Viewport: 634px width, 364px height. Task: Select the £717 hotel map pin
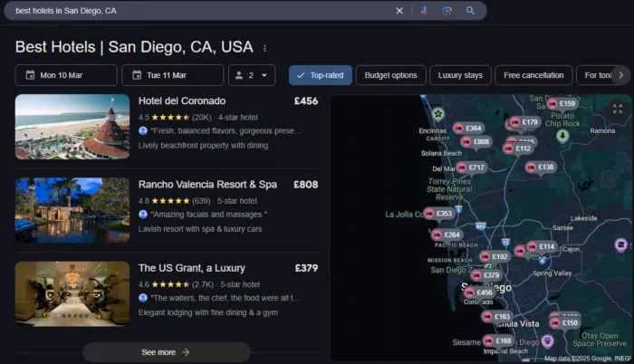(x=472, y=168)
